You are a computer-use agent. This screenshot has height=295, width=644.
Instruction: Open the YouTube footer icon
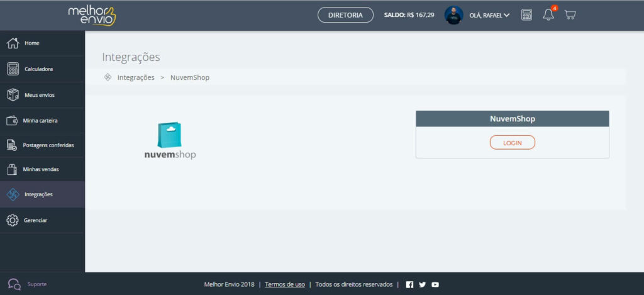(x=435, y=284)
